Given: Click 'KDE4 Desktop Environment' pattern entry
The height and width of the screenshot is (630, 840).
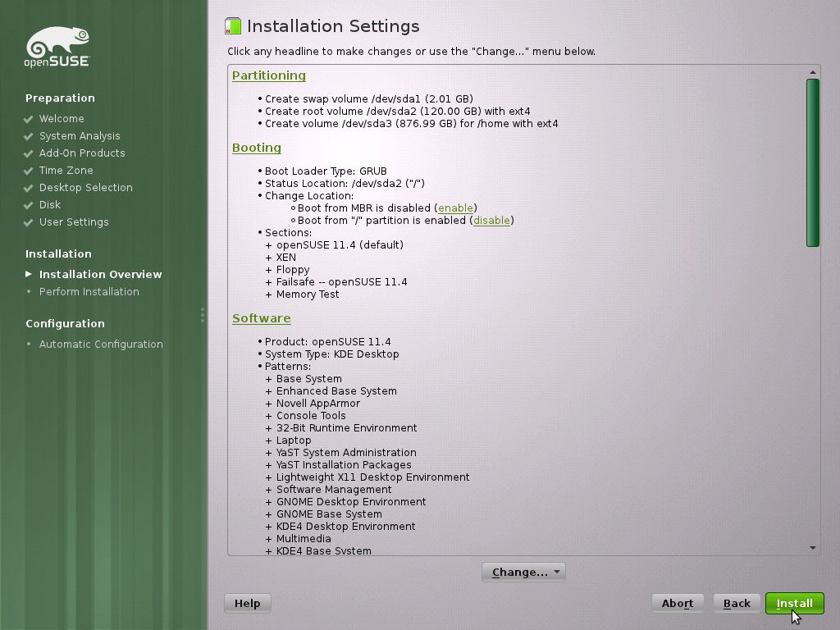Looking at the screenshot, I should (345, 527).
